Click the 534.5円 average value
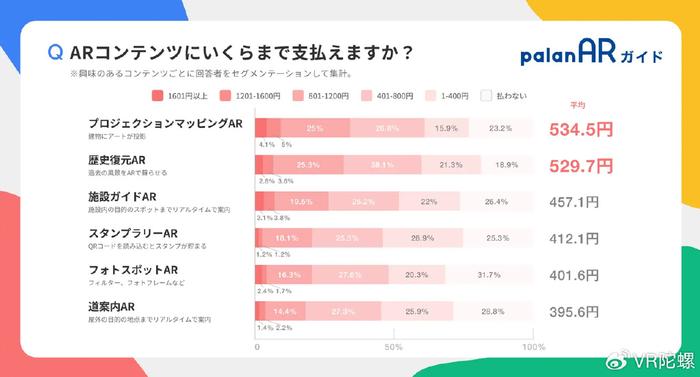Image resolution: width=700 pixels, height=377 pixels. coord(581,130)
